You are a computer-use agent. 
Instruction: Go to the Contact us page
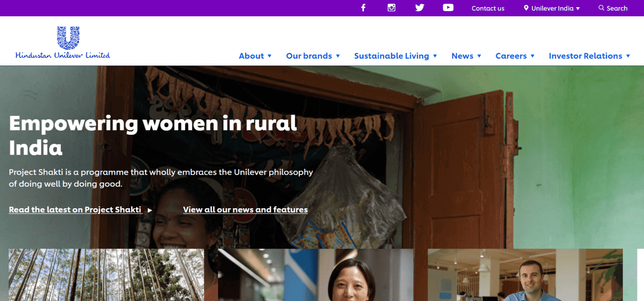[x=488, y=8]
